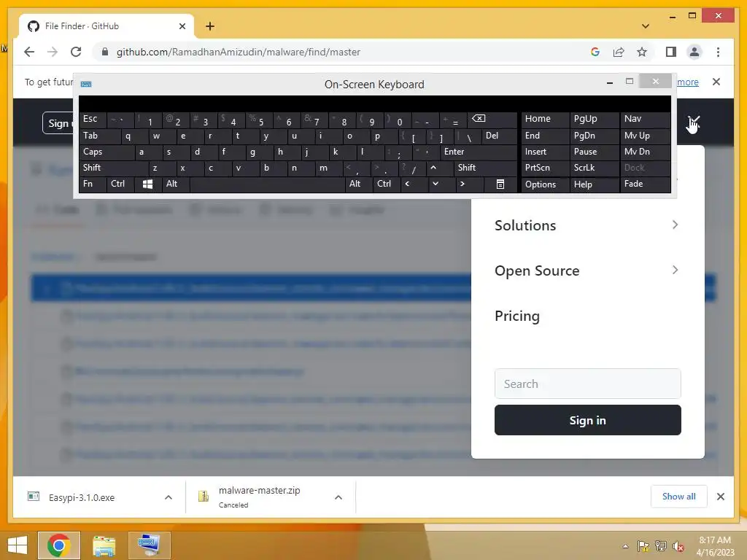
Task: Click the On-Screen Keyboard title icon
Action: pyautogui.click(x=86, y=85)
